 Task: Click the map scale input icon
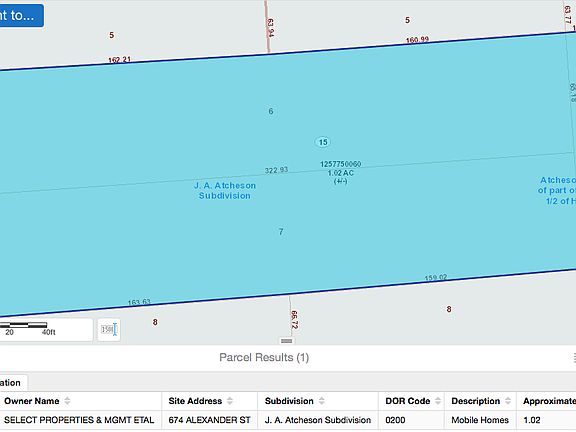coord(109,330)
